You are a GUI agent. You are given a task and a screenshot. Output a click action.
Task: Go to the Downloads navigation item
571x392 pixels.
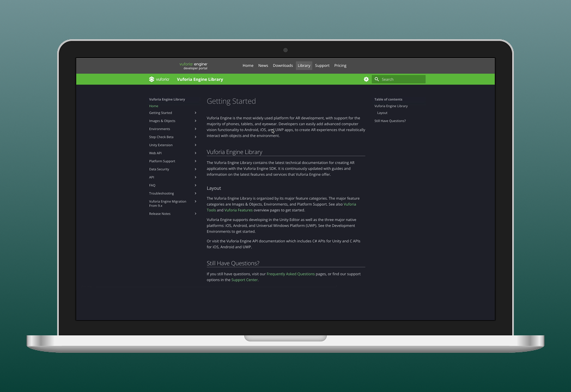click(x=283, y=65)
